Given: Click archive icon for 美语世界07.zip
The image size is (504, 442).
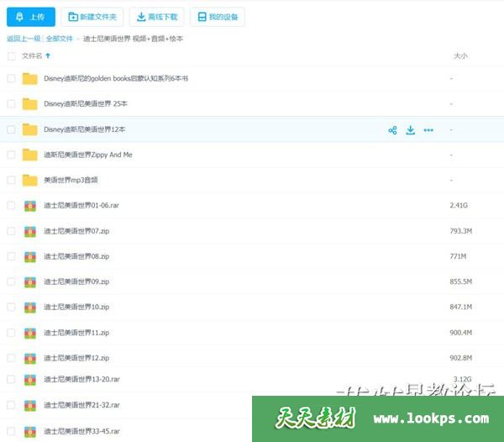Looking at the screenshot, I should 30,231.
